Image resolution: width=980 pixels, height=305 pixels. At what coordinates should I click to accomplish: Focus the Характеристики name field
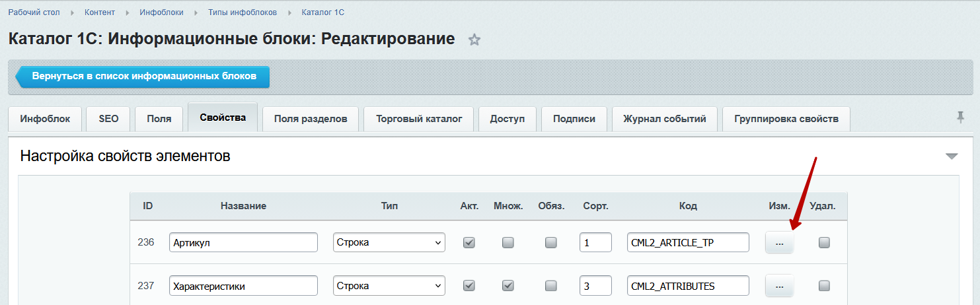click(x=243, y=286)
